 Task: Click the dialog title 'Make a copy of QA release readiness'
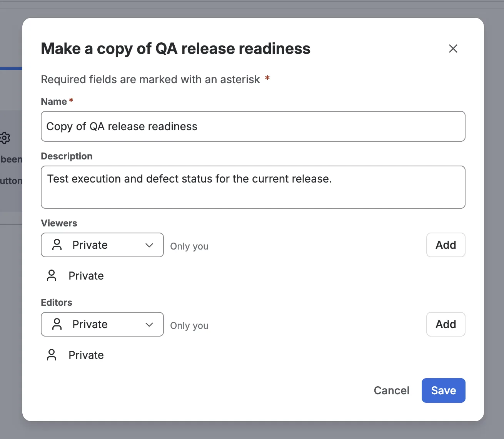pos(176,49)
